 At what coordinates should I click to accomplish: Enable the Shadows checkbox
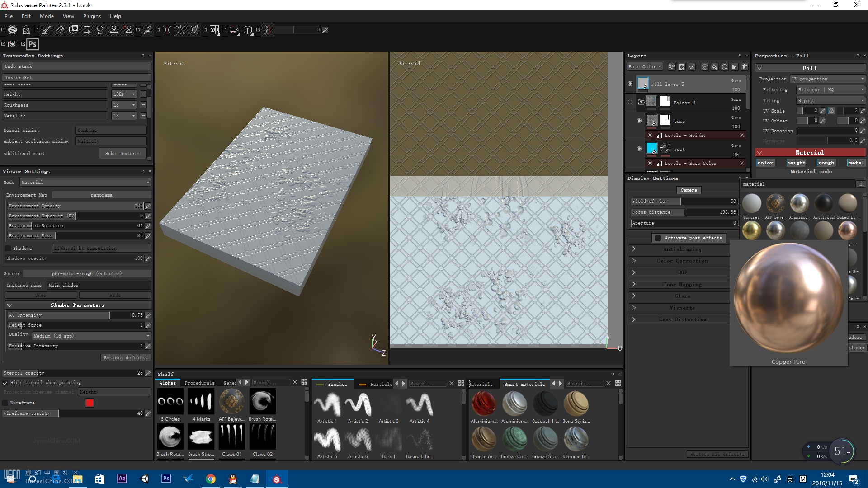(8, 248)
